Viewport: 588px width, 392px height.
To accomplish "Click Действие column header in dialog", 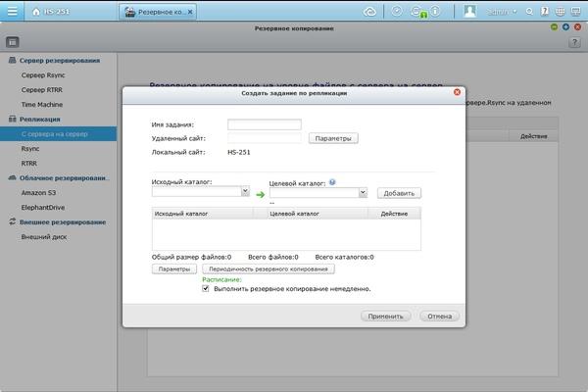I will (394, 214).
